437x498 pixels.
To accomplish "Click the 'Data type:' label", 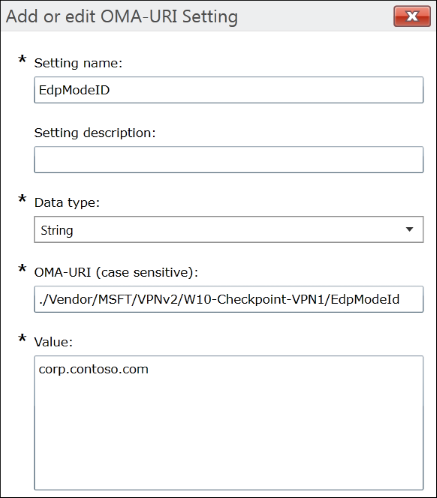I will (67, 203).
